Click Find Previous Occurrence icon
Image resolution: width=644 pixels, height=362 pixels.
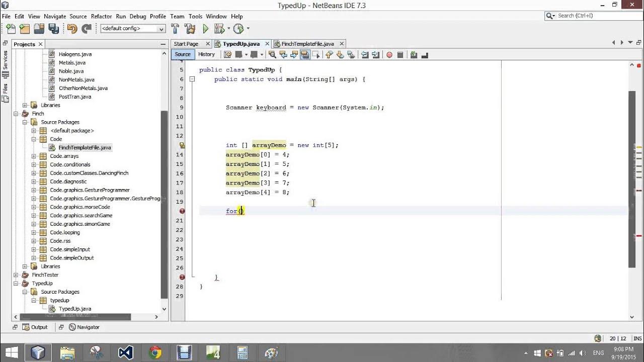click(x=283, y=55)
